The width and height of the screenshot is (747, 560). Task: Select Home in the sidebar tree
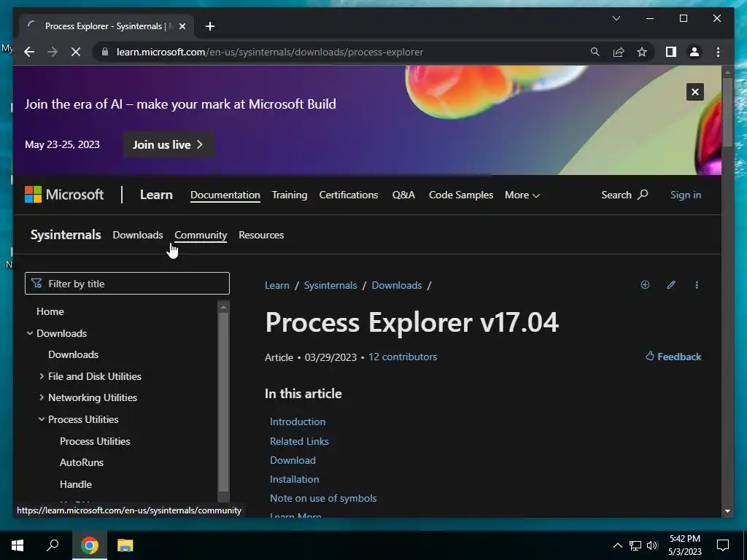click(50, 311)
